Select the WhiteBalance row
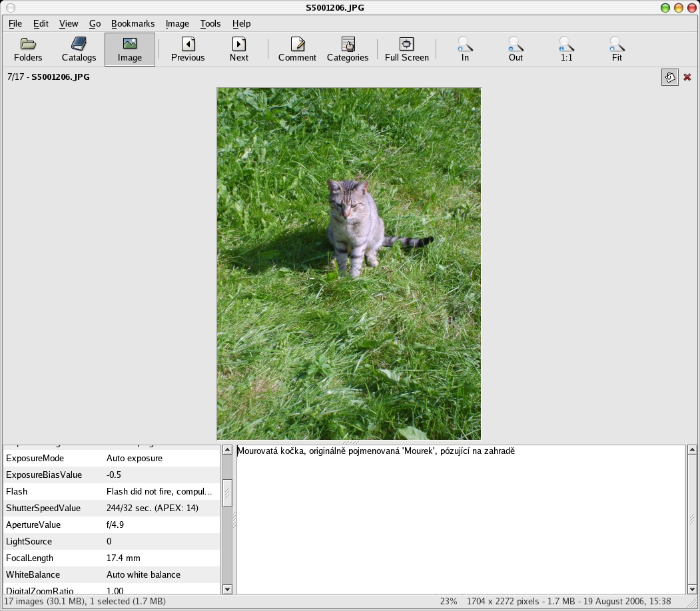Image resolution: width=700 pixels, height=611 pixels. [x=112, y=574]
